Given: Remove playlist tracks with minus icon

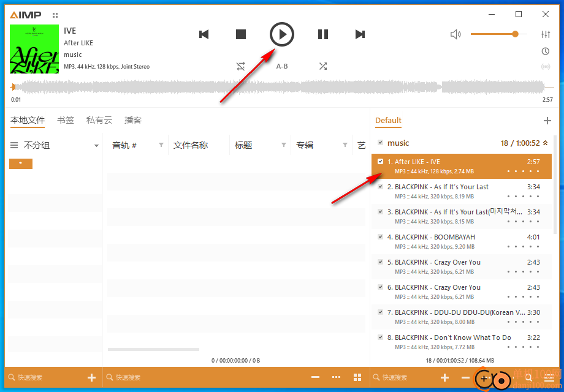Looking at the screenshot, I should click(465, 377).
